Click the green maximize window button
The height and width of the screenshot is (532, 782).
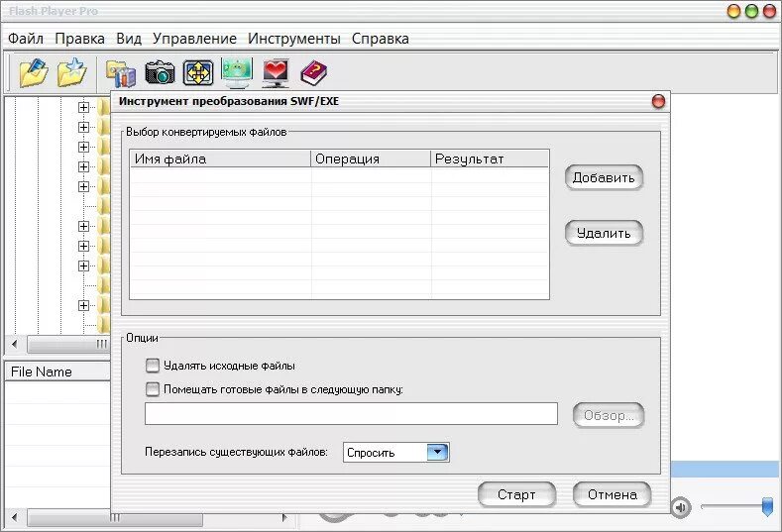pos(751,11)
